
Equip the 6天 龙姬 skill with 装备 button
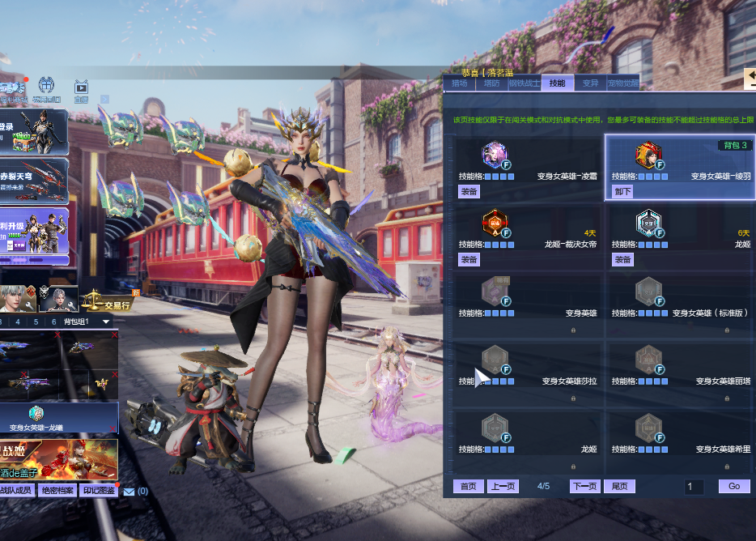622,260
